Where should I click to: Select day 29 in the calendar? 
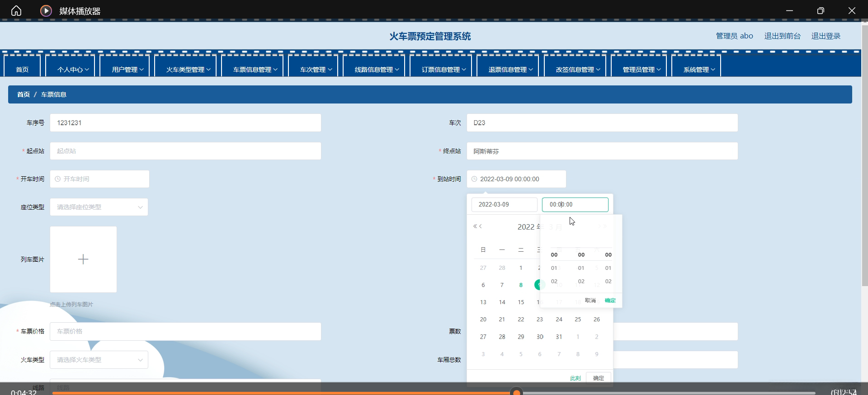pyautogui.click(x=521, y=337)
